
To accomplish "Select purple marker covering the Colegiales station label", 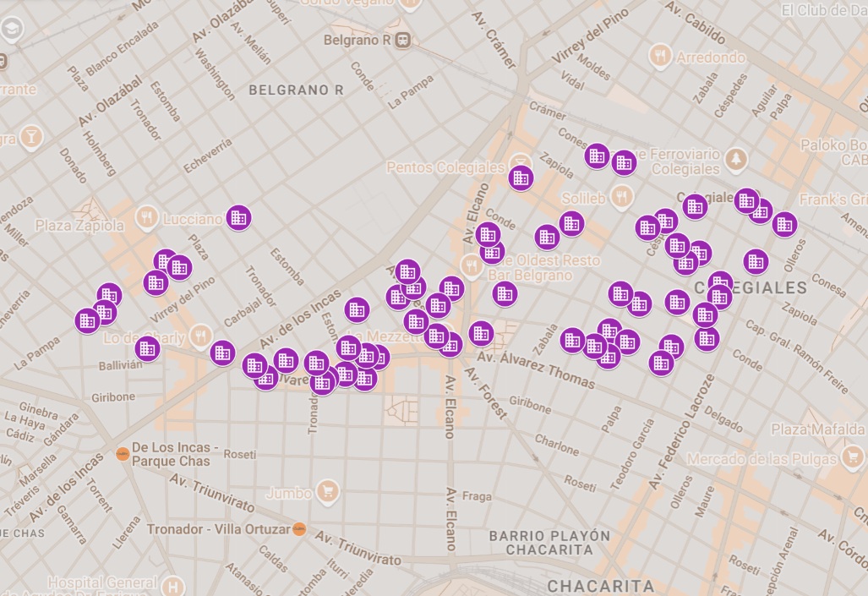I will click(696, 206).
